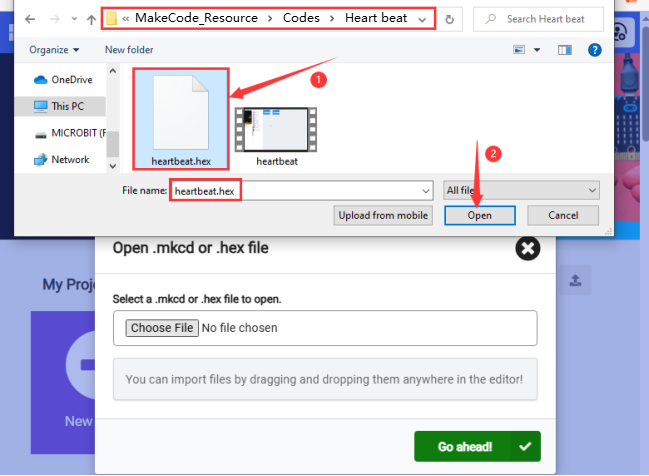649x476 pixels.
Task: Expand address bar history dropdown
Action: click(x=422, y=19)
